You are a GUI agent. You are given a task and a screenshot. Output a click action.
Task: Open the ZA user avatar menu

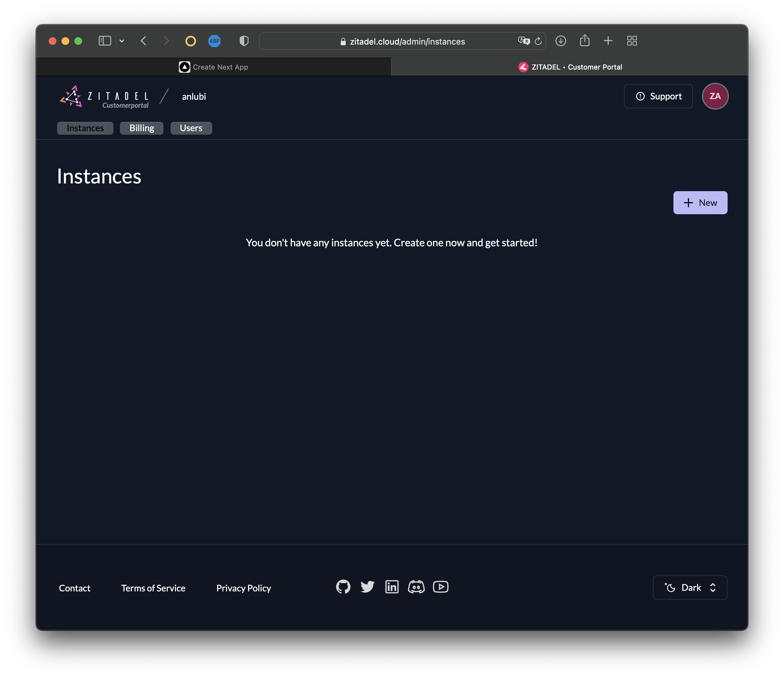715,96
